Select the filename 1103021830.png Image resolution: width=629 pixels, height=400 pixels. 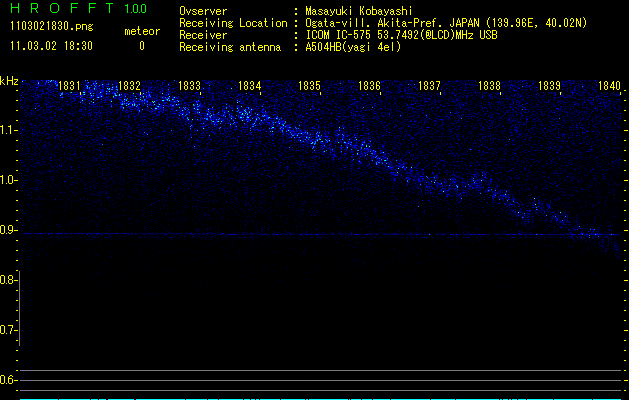click(x=52, y=27)
